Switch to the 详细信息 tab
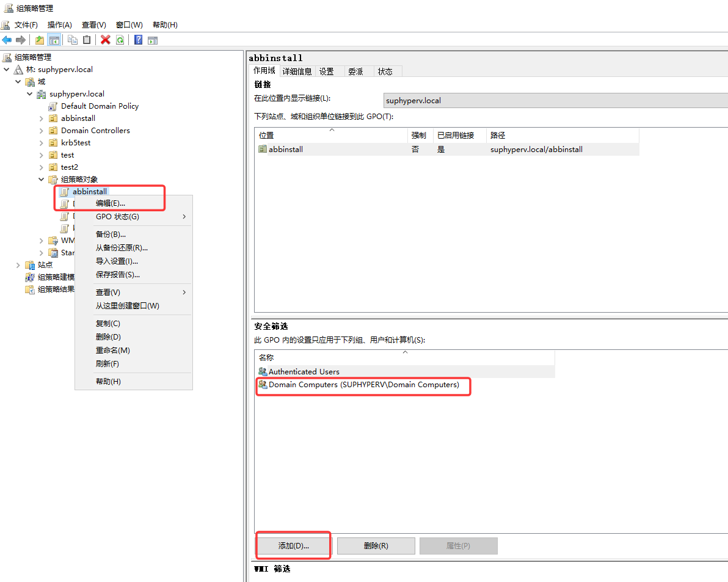728x582 pixels. [297, 71]
